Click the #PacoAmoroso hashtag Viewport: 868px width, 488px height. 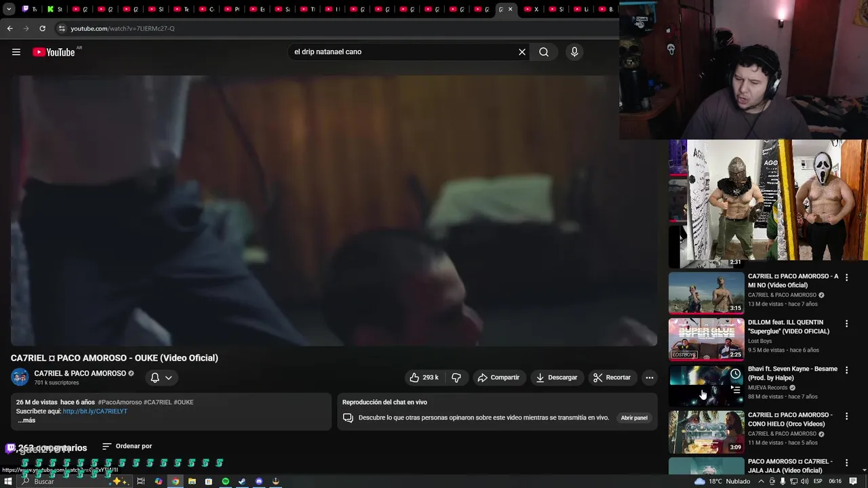pyautogui.click(x=119, y=402)
